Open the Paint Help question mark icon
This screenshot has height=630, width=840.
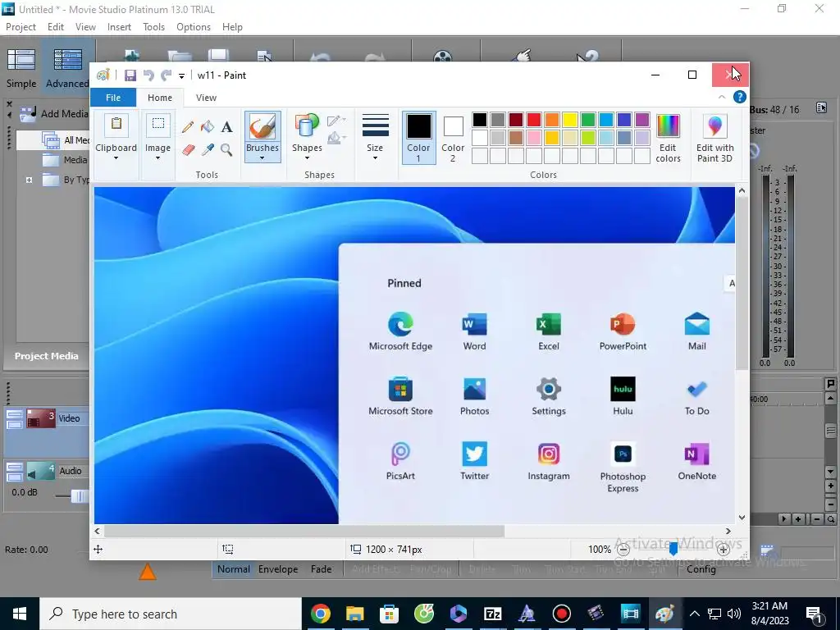click(x=740, y=97)
